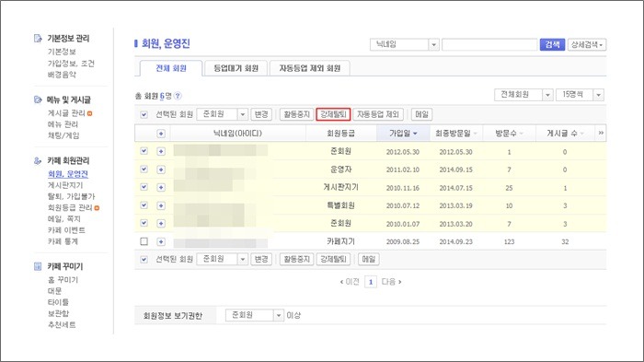Expand the plus icon on the 2010.01.07 row
The height and width of the screenshot is (362, 644).
click(x=161, y=223)
